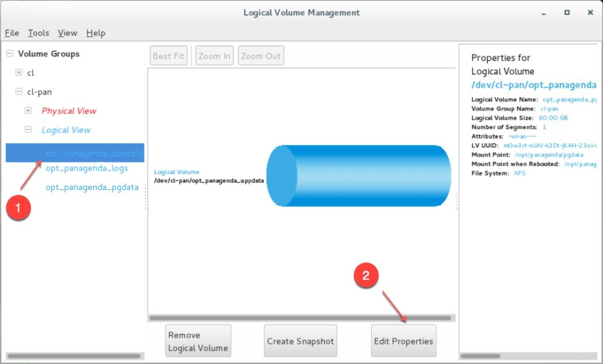The height and width of the screenshot is (364, 603).
Task: Open Edit Properties for the volume
Action: (x=403, y=341)
